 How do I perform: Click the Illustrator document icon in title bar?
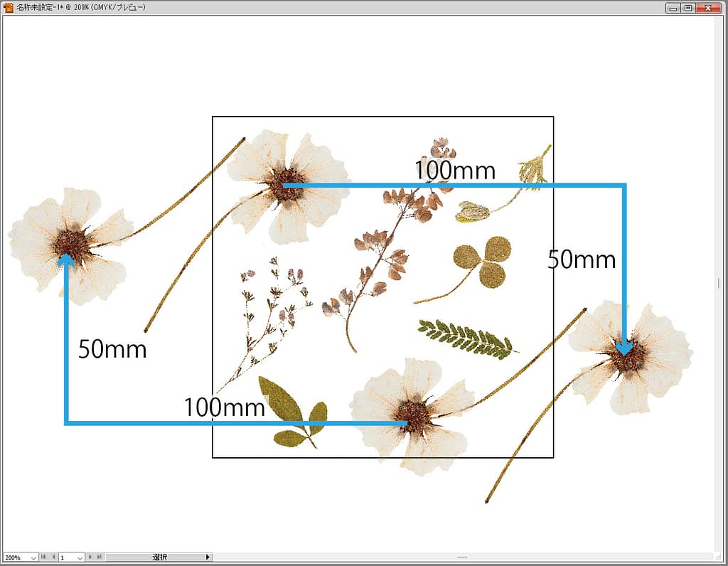click(x=9, y=8)
